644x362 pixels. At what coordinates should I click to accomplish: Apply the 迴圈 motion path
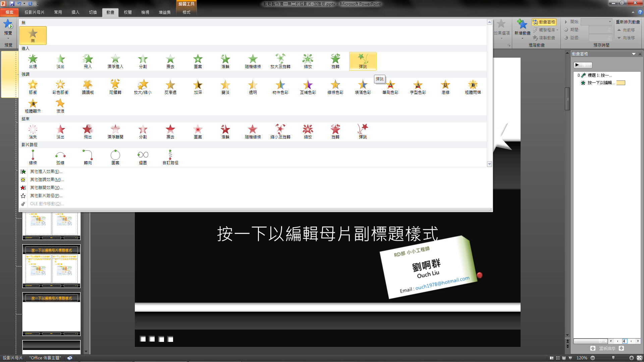143,158
